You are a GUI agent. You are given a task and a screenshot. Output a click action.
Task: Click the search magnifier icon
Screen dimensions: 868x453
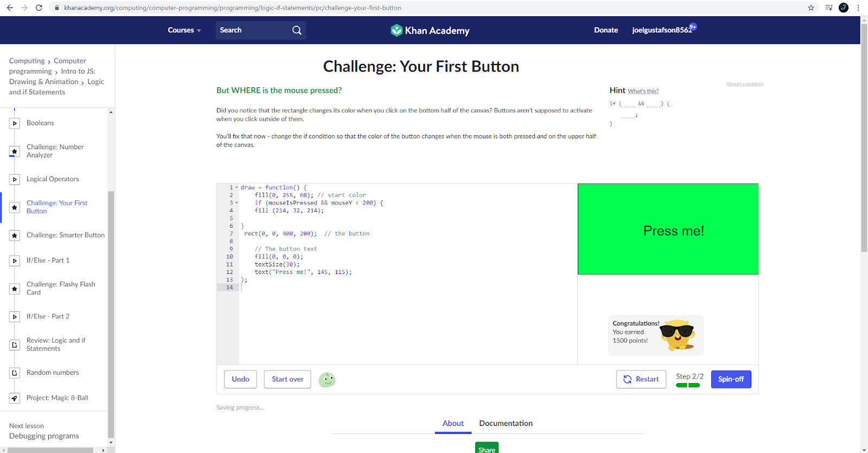pos(297,30)
